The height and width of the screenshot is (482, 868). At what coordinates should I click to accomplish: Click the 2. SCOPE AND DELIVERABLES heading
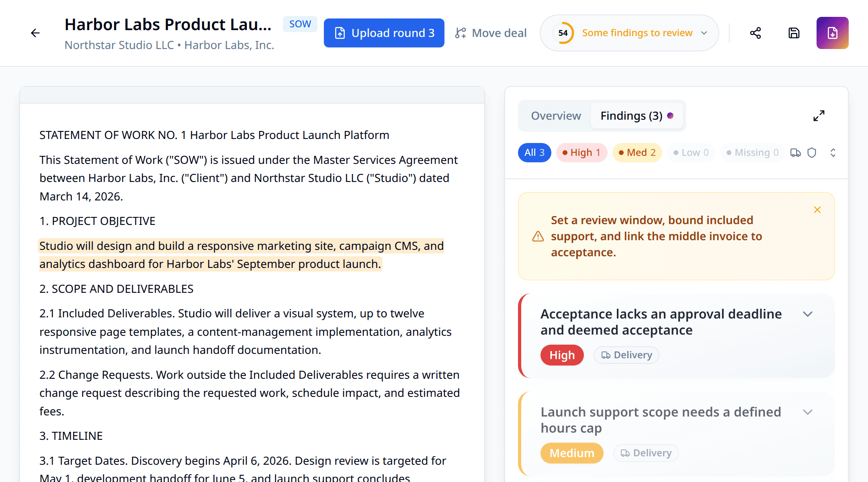coord(117,289)
